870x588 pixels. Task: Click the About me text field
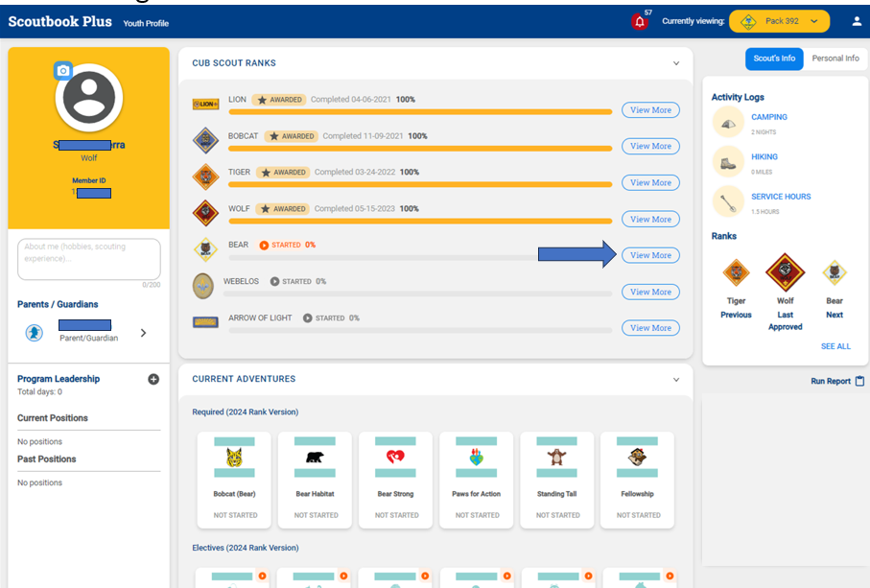(89, 259)
